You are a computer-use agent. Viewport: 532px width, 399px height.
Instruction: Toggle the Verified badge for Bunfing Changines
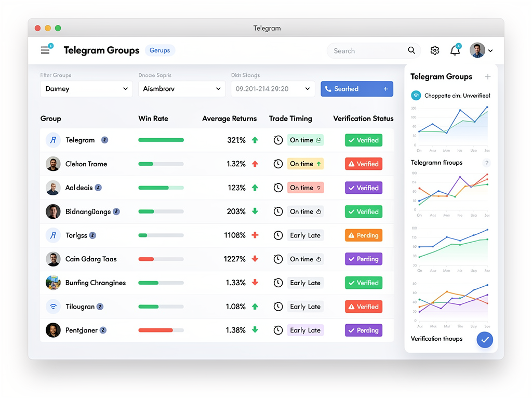pos(363,283)
